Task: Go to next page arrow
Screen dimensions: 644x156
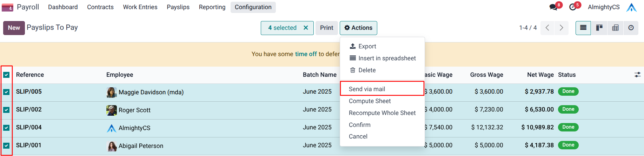Action: pos(561,28)
